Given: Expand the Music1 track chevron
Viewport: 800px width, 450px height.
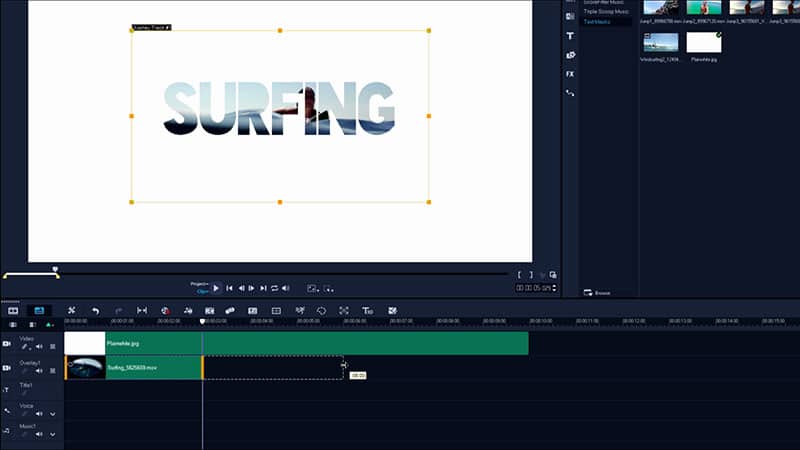Looking at the screenshot, I should click(x=53, y=434).
